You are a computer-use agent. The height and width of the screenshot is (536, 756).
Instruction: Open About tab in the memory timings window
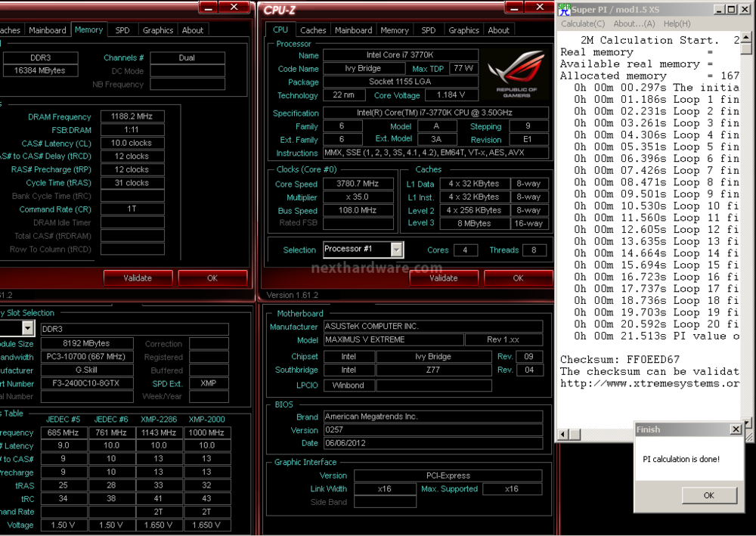192,30
